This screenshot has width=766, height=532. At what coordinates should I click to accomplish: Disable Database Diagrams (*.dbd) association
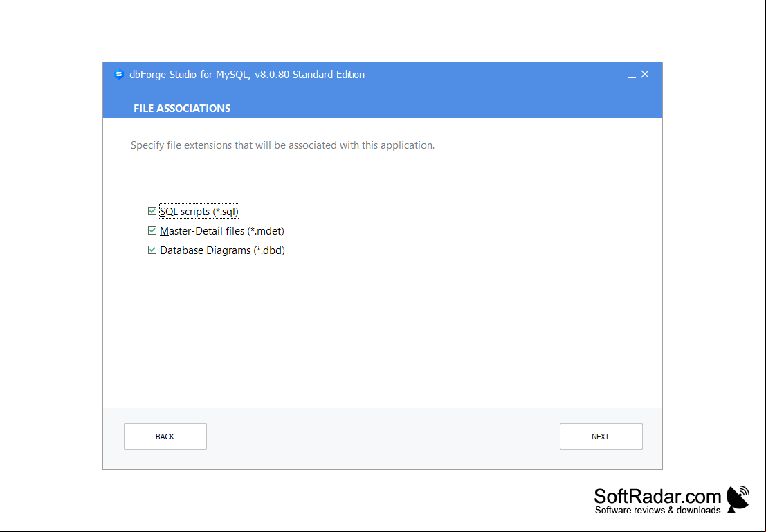coord(152,250)
